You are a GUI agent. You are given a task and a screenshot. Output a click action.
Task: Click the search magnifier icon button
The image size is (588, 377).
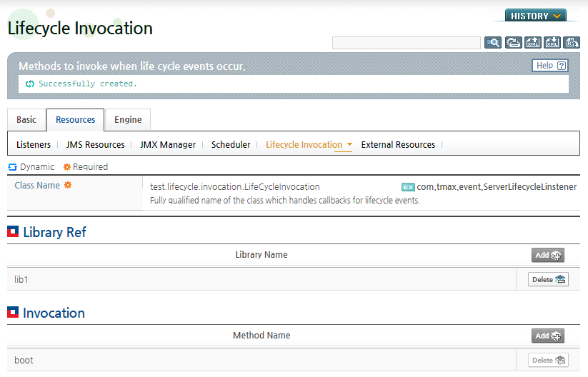(x=493, y=43)
